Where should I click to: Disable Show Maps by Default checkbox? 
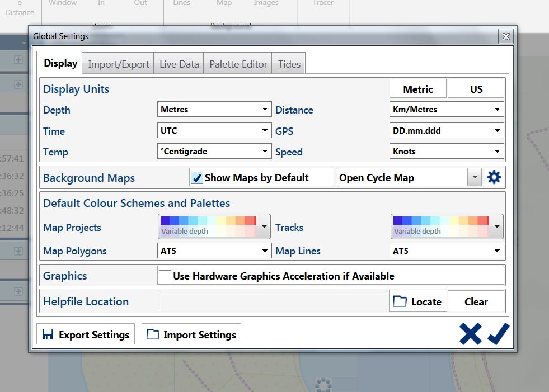tap(197, 178)
